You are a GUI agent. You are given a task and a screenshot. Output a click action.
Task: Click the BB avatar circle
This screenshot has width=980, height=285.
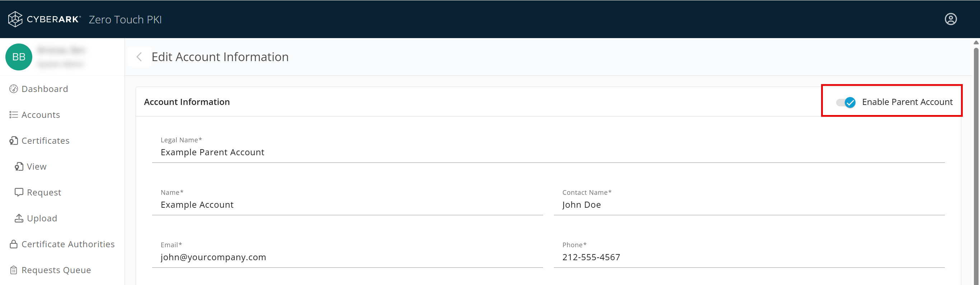coord(19,57)
